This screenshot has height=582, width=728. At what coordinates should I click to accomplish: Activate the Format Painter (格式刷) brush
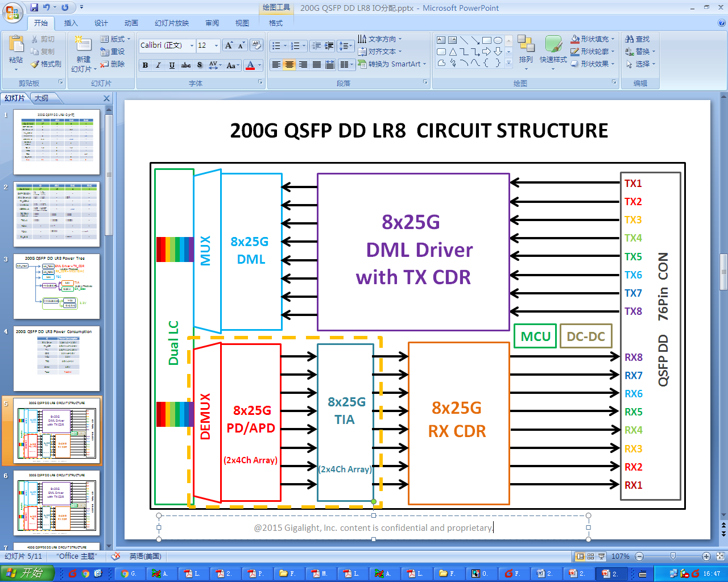(x=35, y=64)
